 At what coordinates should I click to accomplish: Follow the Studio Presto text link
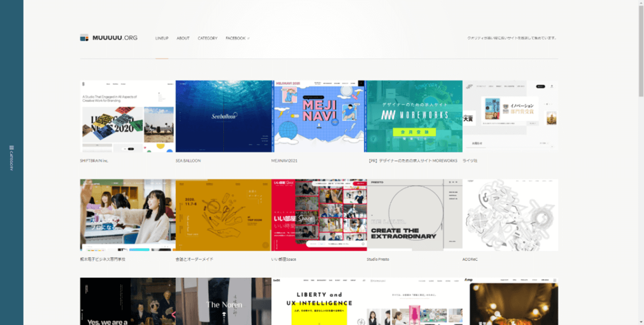[378, 259]
